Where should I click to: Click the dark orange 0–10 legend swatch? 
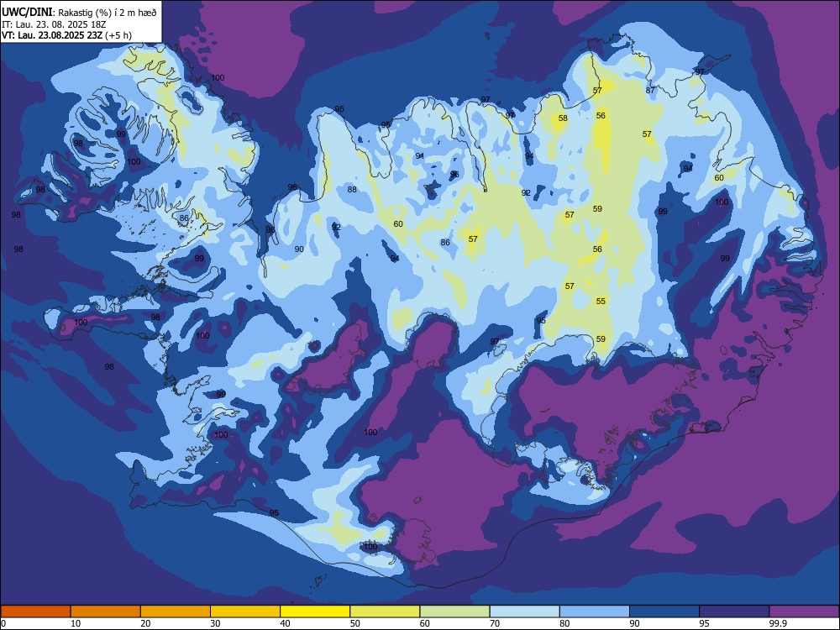(x=35, y=611)
